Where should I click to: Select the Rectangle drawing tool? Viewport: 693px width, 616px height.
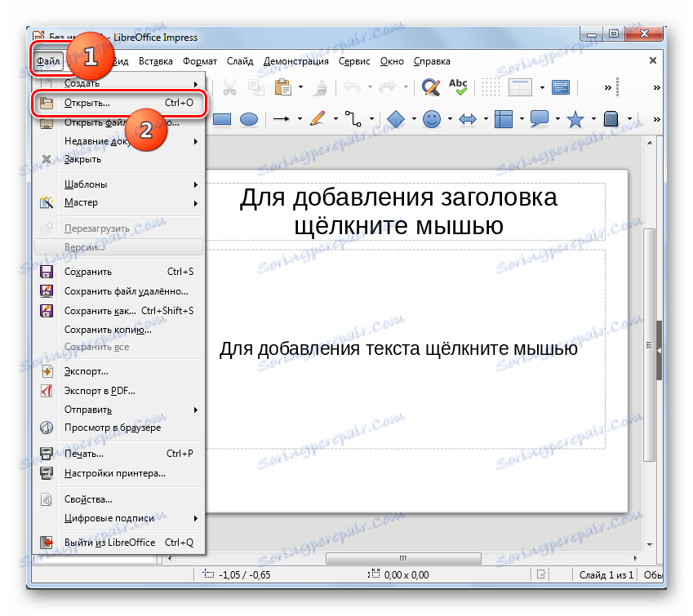coord(222,119)
